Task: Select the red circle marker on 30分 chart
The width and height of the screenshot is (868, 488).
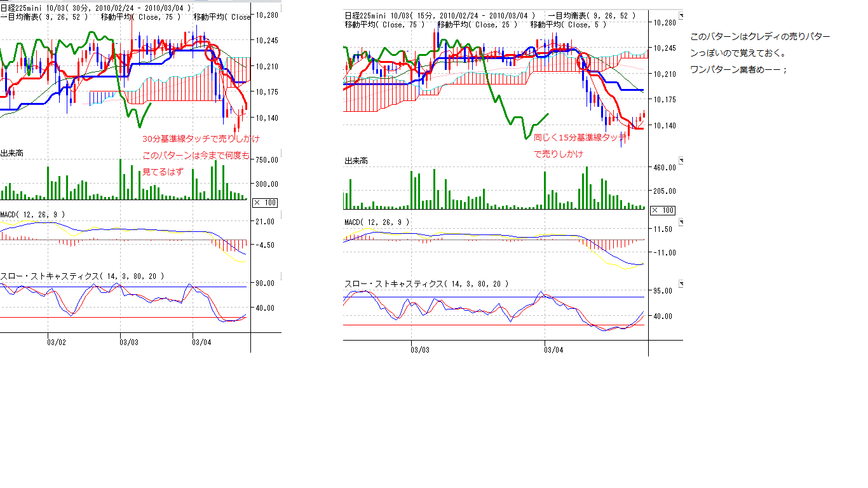Action: click(x=212, y=52)
